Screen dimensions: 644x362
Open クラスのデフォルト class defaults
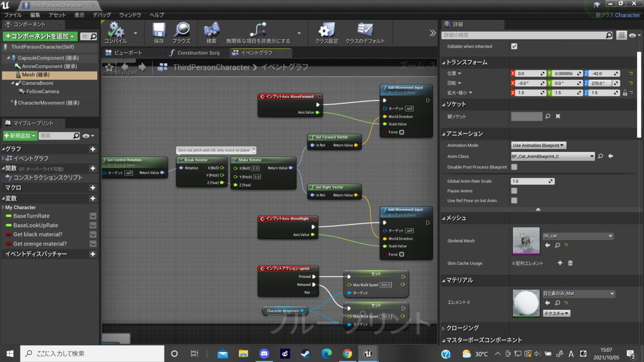click(365, 32)
